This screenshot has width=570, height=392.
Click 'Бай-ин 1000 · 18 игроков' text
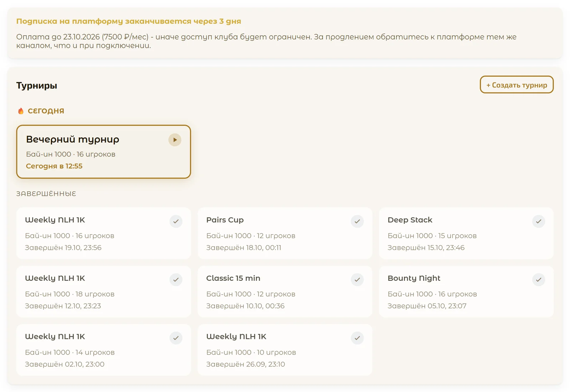click(70, 294)
